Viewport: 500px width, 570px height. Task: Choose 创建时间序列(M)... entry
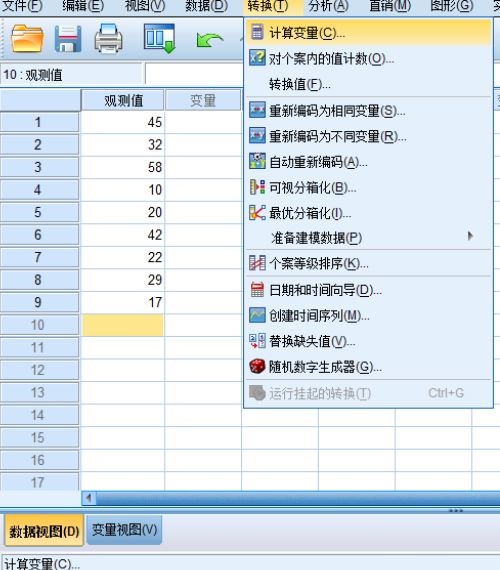pyautogui.click(x=369, y=316)
